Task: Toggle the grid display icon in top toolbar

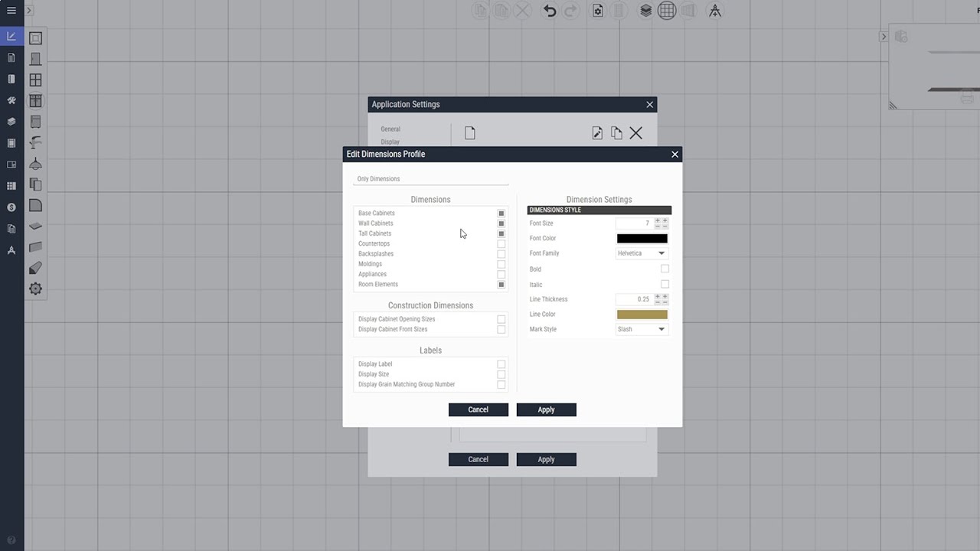Action: 667,11
